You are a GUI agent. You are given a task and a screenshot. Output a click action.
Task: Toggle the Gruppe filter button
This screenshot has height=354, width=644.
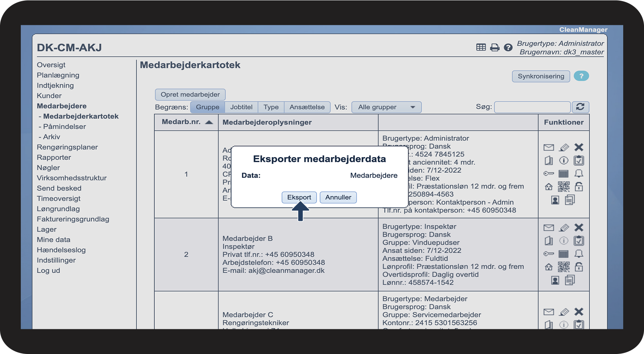pos(207,107)
